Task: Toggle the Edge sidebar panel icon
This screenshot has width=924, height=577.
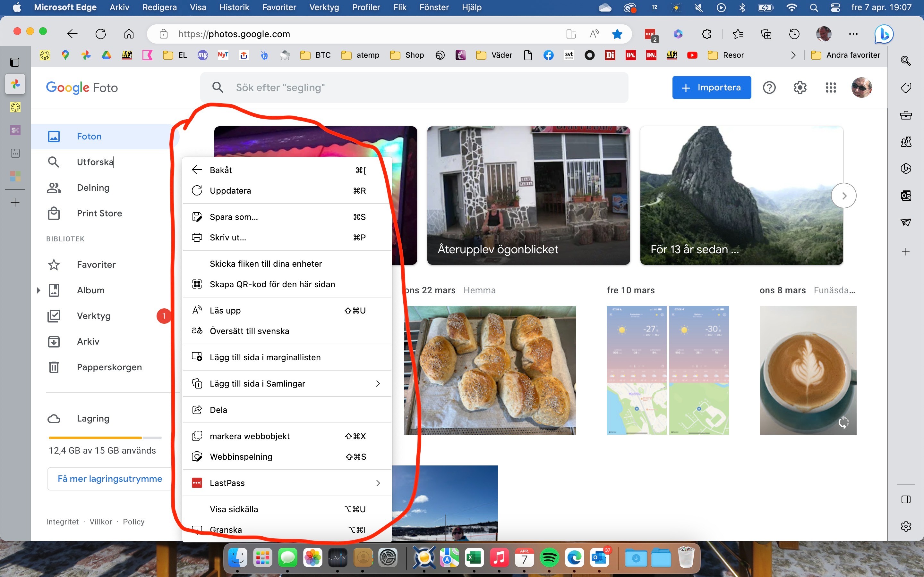Action: [x=906, y=499]
